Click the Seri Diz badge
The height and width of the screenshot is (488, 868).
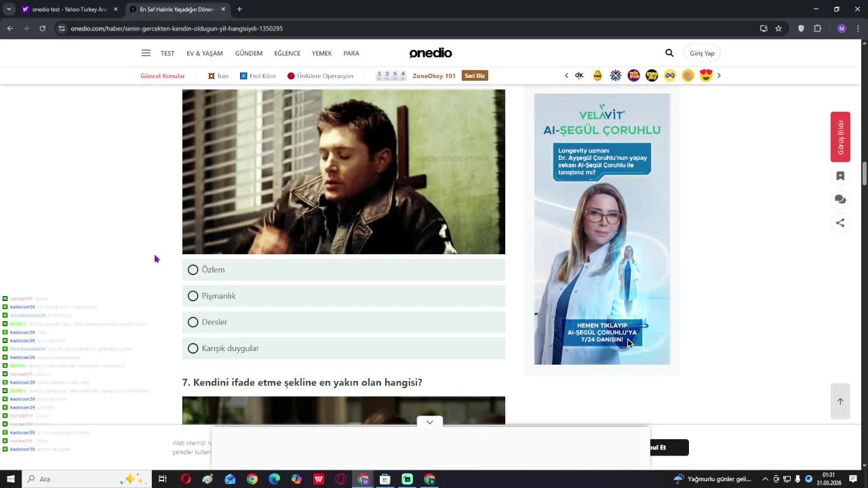475,76
